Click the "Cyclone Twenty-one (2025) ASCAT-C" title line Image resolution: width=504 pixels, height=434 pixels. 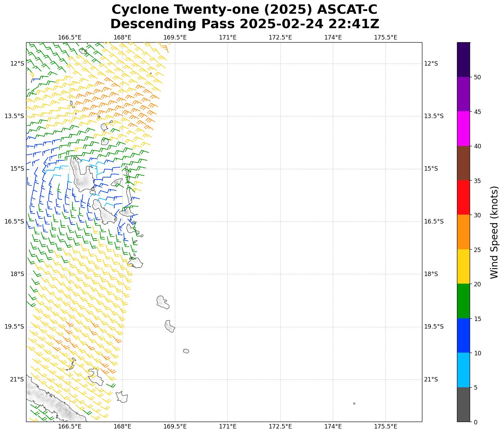pyautogui.click(x=244, y=10)
